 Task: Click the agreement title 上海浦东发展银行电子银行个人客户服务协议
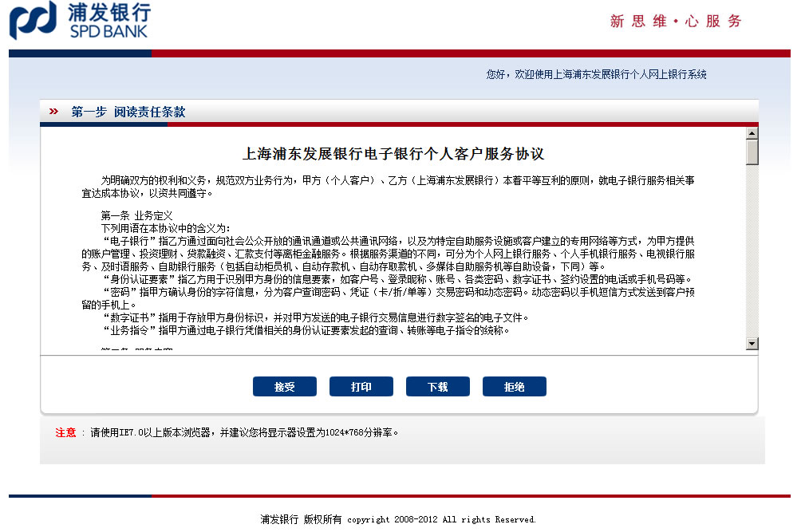(x=393, y=154)
